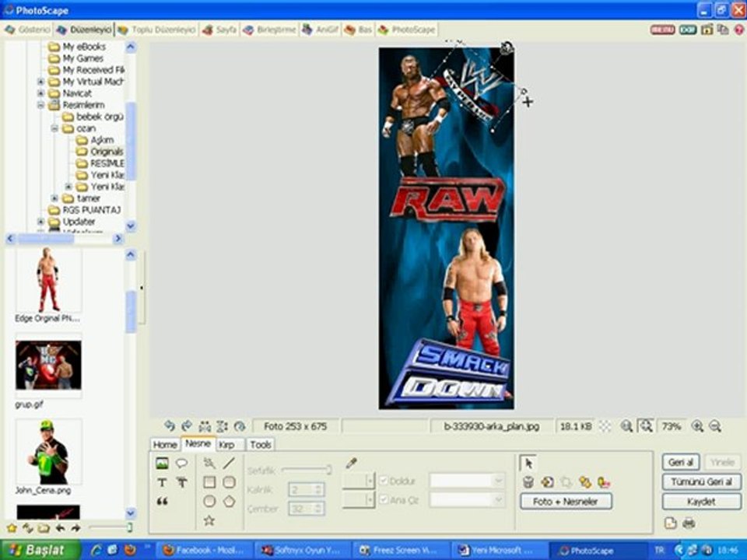Click the zoom in magnifier icon

coord(697,426)
